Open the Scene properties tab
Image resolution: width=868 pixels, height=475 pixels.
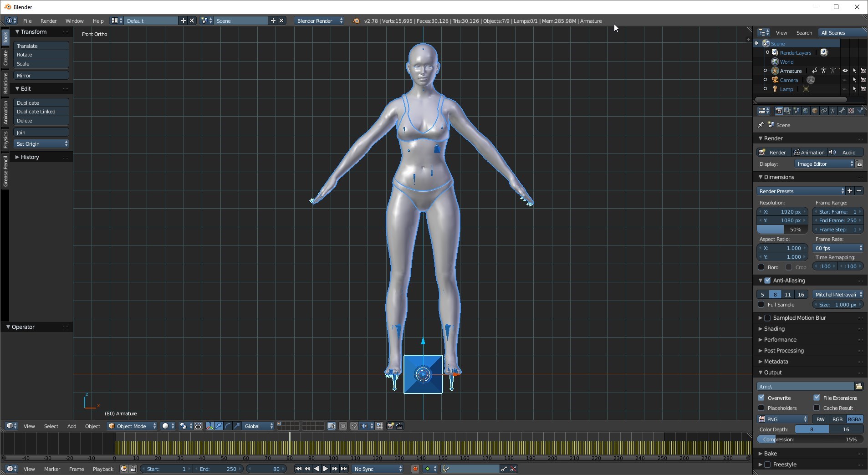tap(797, 111)
